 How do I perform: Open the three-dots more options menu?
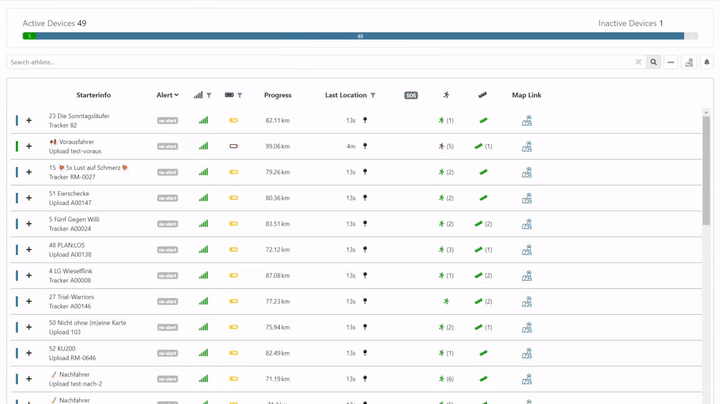tap(671, 62)
